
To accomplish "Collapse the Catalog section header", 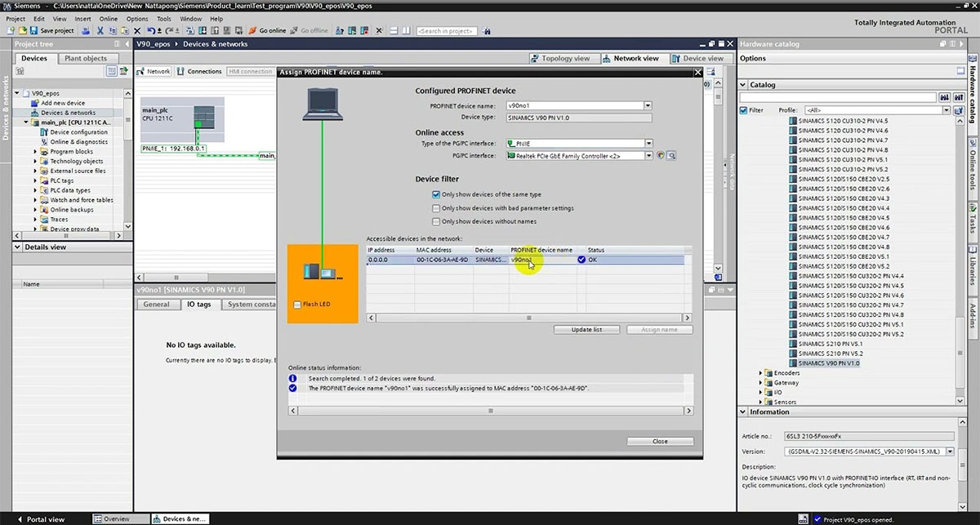I will 743,85.
